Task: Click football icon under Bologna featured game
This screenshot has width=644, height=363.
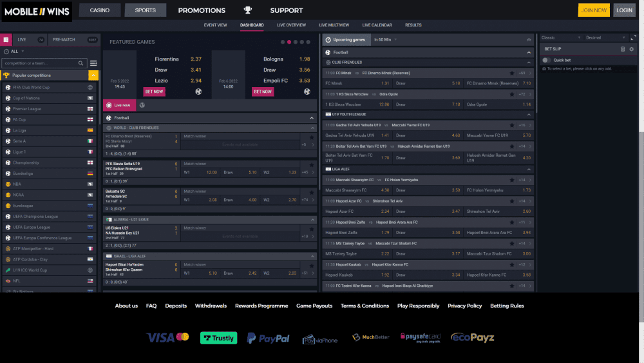Action: (307, 92)
